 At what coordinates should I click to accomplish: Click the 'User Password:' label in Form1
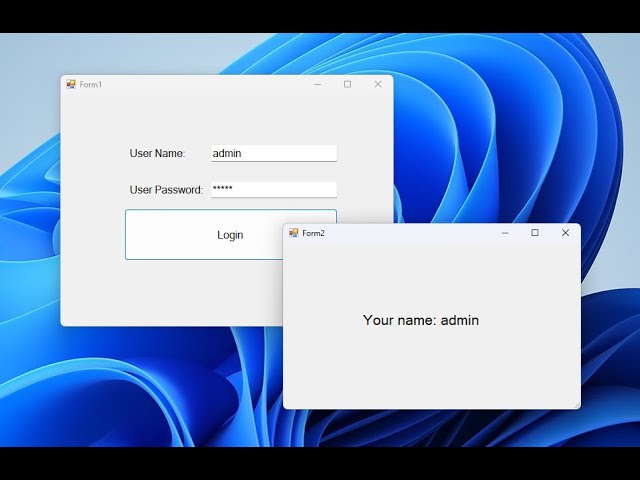click(166, 190)
